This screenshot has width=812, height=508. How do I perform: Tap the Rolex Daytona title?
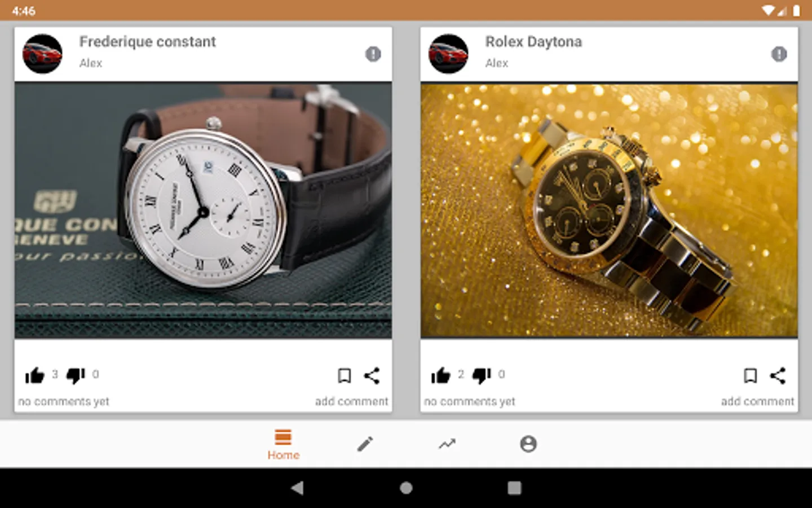click(533, 42)
